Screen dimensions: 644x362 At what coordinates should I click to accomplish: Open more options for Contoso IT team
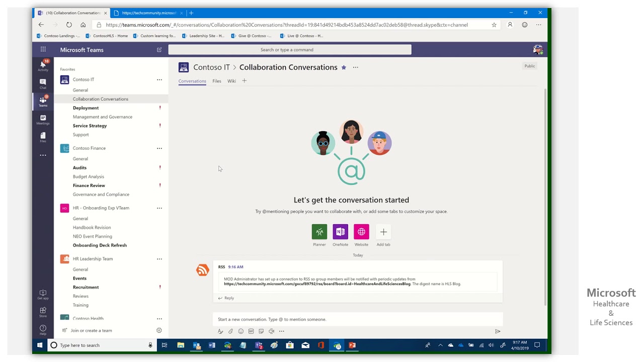pos(159,79)
